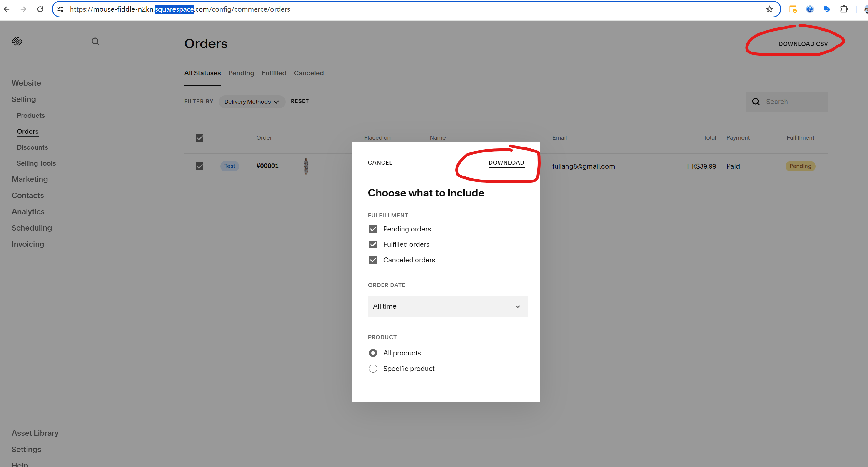Bookmark this page with star icon
The height and width of the screenshot is (467, 868).
pos(769,9)
